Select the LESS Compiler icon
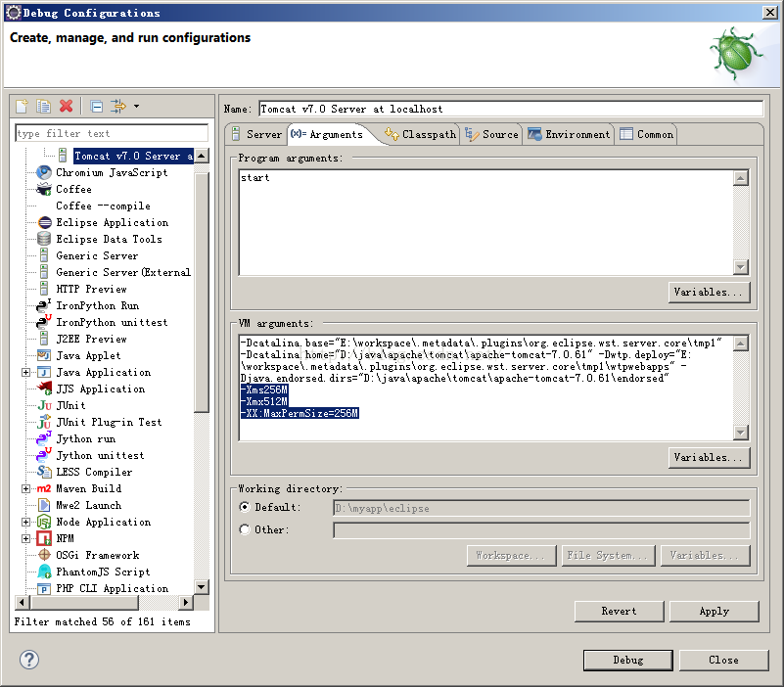Screen dimensions: 784x687 tap(44, 472)
